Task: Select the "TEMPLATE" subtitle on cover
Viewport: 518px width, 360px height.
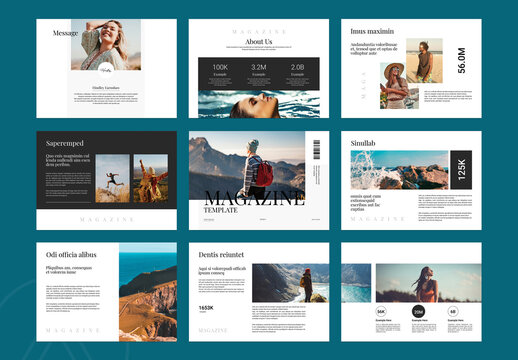Action: 221,210
